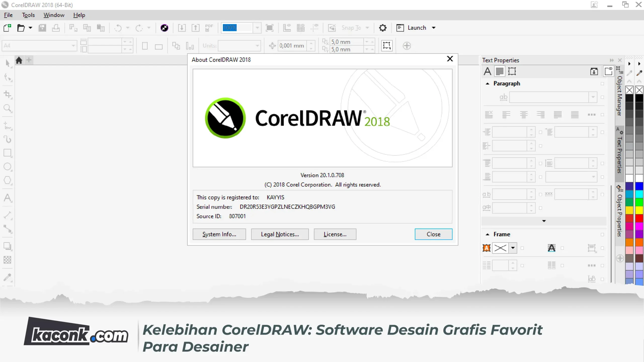Image resolution: width=644 pixels, height=362 pixels.
Task: Click the Print icon in toolbar
Action: [x=56, y=28]
